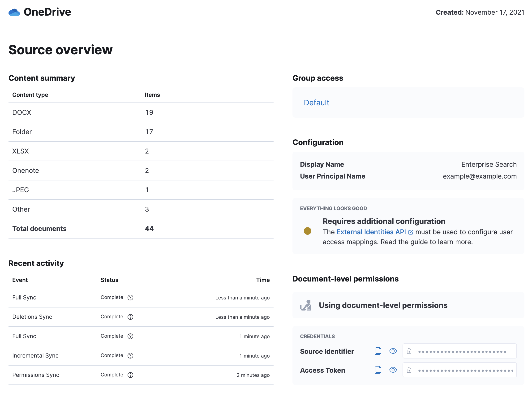Screen dimensions: 532x401
Task: Reveal the Access Token with the eye toggle
Action: 393,370
